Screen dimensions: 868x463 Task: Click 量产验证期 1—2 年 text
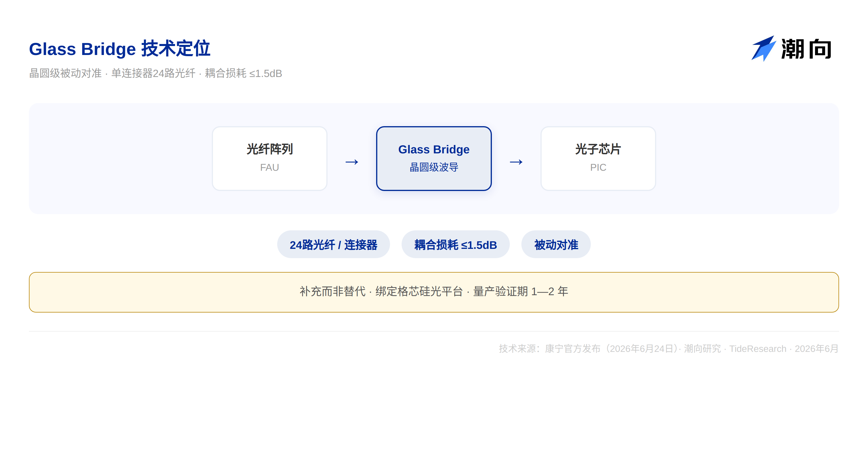point(521,291)
